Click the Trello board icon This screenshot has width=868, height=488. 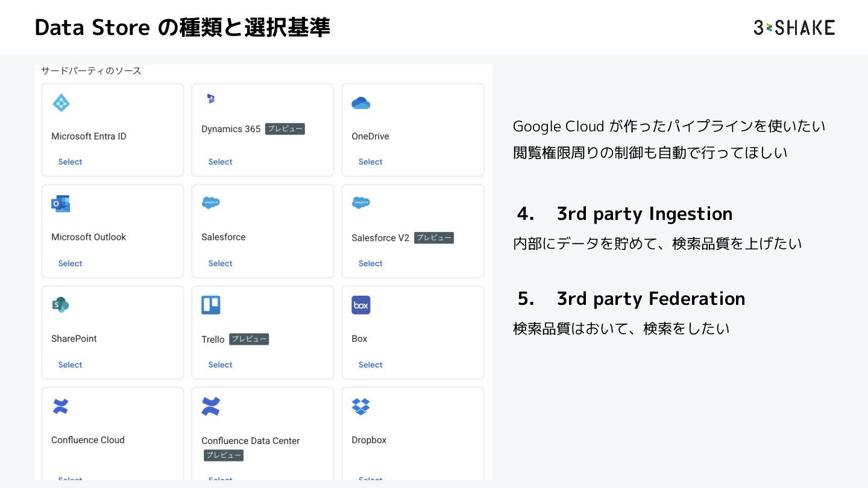tap(211, 305)
